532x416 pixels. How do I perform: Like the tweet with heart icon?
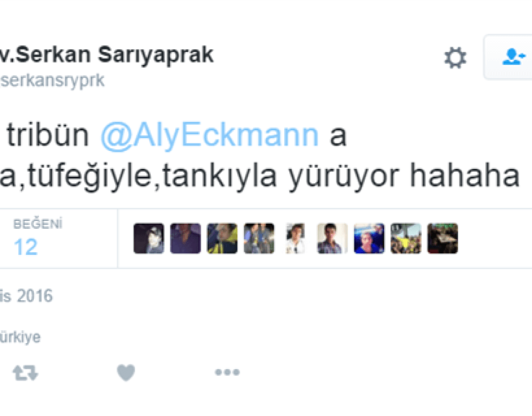point(126,372)
